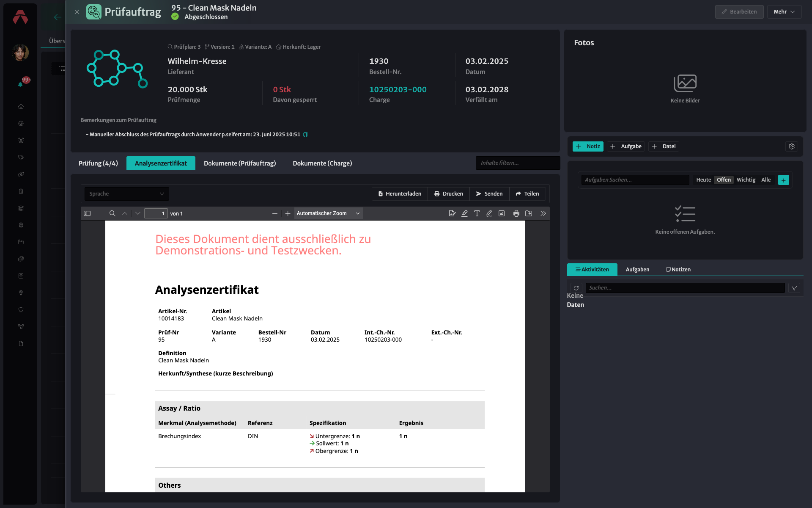Focus the Aufgaben Suchen field

point(635,180)
